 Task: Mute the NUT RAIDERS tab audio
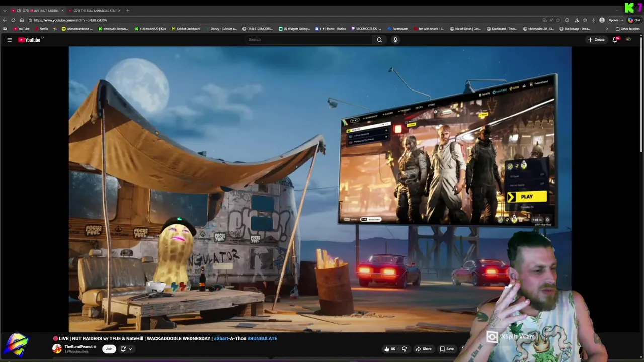19,11
